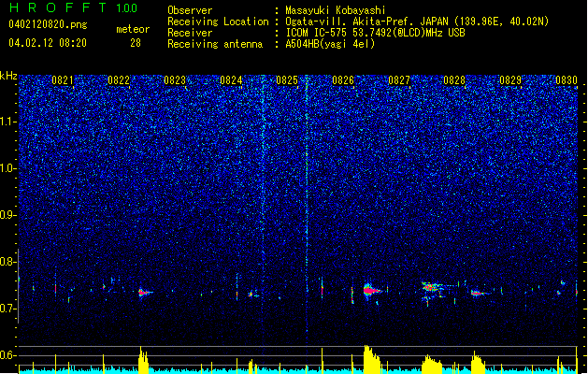Click the 'meteor' label
The width and height of the screenshot is (588, 374).
pos(133,29)
